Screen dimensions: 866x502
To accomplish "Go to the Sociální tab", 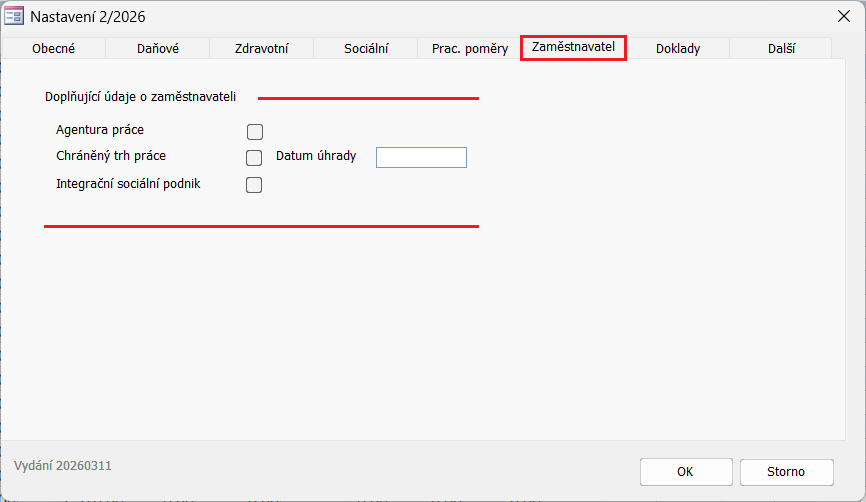I will [366, 48].
